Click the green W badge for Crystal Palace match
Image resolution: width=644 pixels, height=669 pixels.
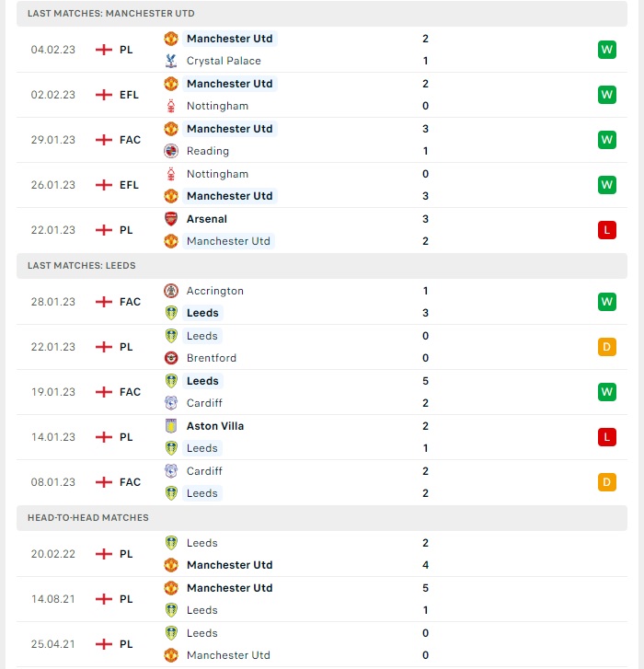(607, 50)
